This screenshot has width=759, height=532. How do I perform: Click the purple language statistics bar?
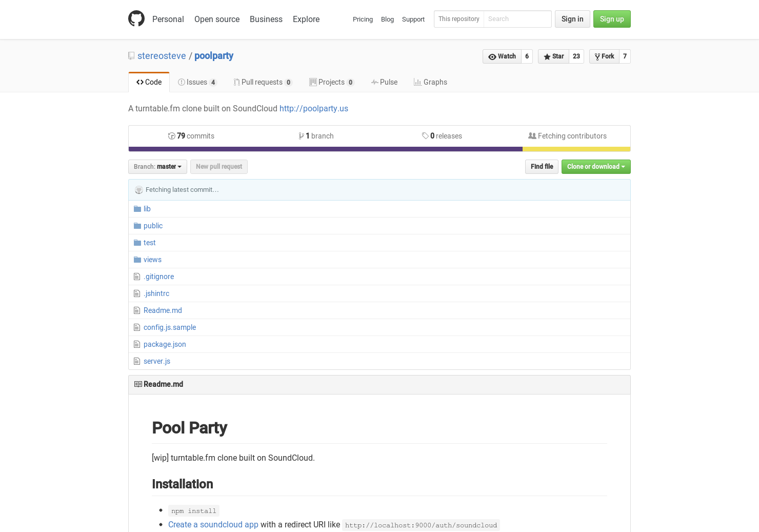[x=325, y=149]
